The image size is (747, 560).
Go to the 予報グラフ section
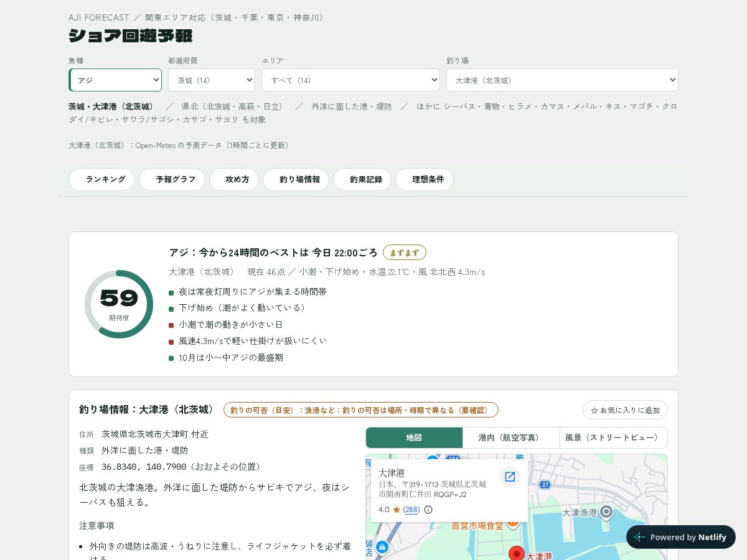click(x=172, y=179)
